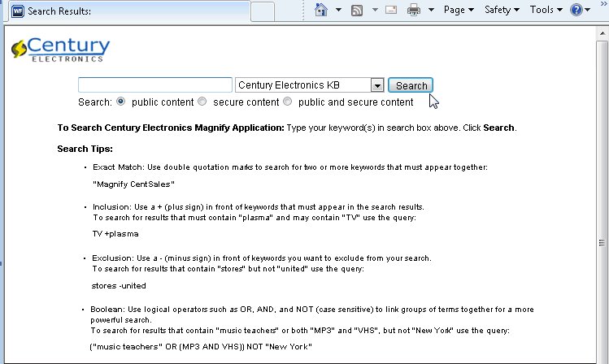Open the Help dropdown arrow
The height and width of the screenshot is (364, 609).
click(588, 10)
